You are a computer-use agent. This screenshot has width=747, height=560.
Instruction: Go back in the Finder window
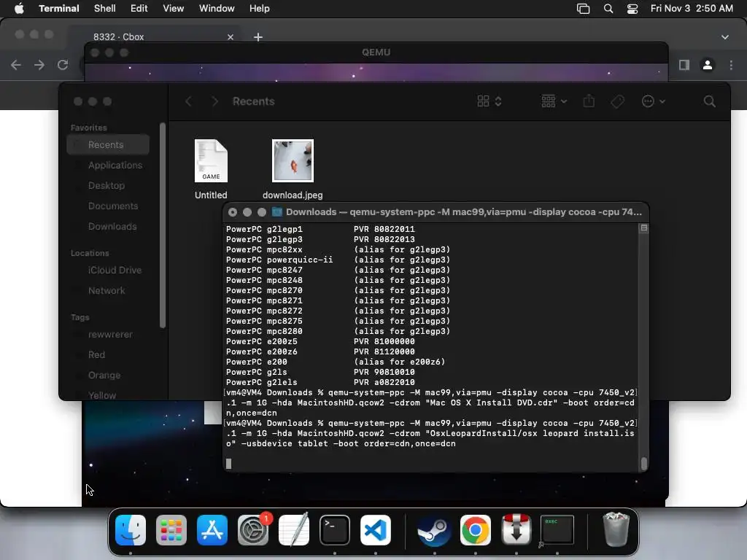tap(189, 101)
